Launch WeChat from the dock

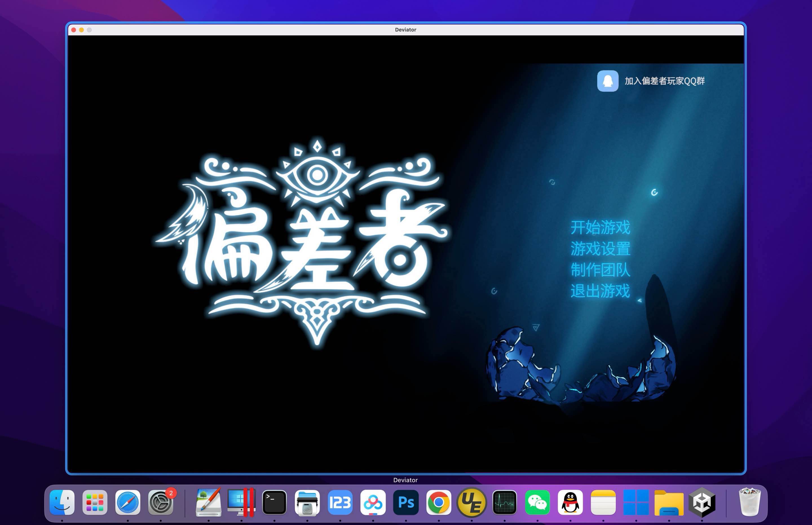click(x=537, y=502)
